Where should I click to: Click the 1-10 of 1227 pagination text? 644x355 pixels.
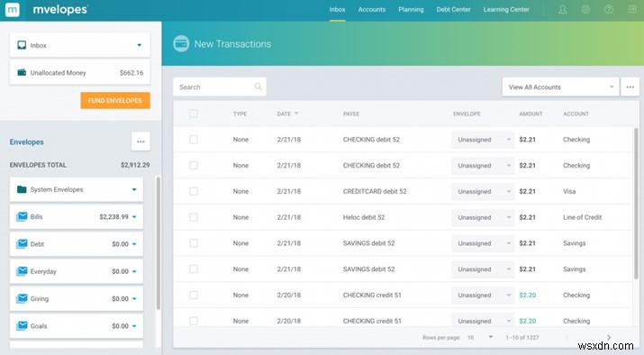pyautogui.click(x=522, y=337)
